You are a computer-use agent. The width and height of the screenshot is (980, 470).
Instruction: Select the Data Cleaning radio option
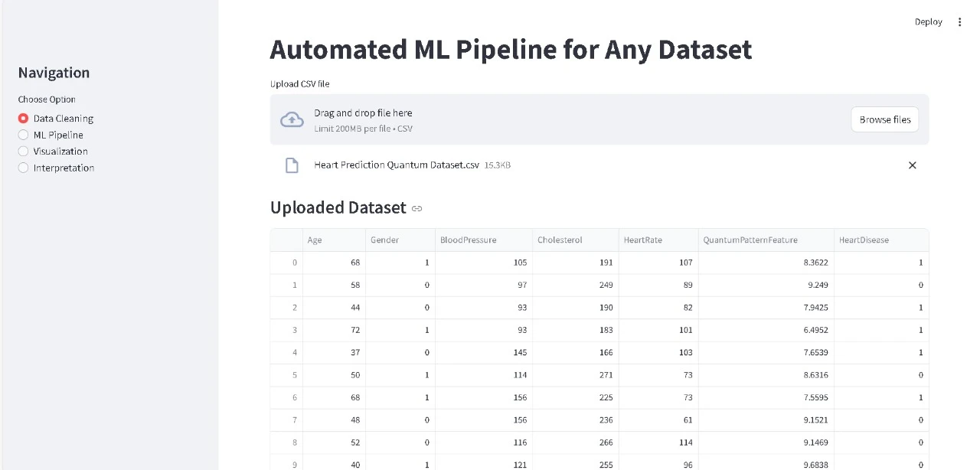(x=24, y=119)
